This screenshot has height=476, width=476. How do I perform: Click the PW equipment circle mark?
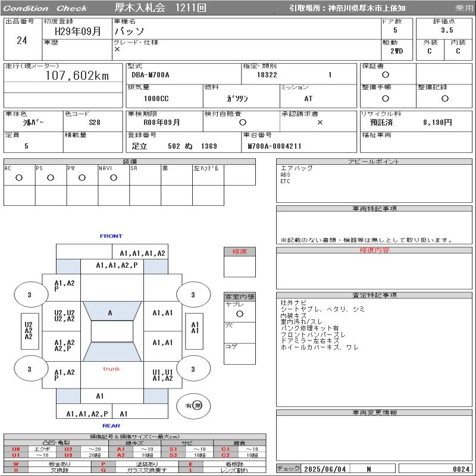(82, 177)
